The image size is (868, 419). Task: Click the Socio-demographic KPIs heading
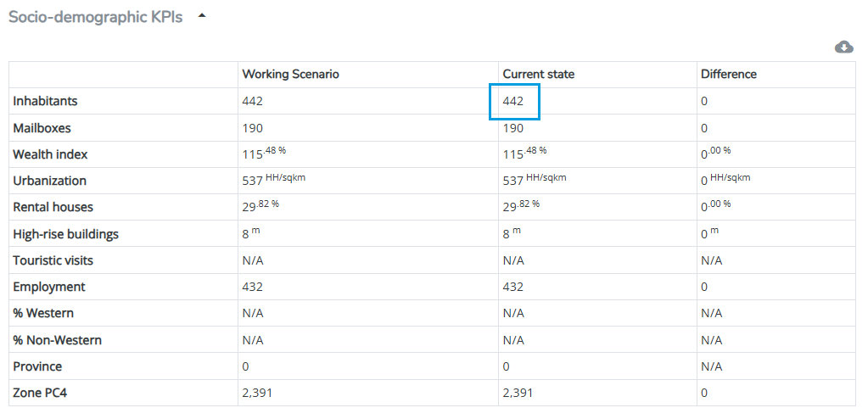(95, 17)
